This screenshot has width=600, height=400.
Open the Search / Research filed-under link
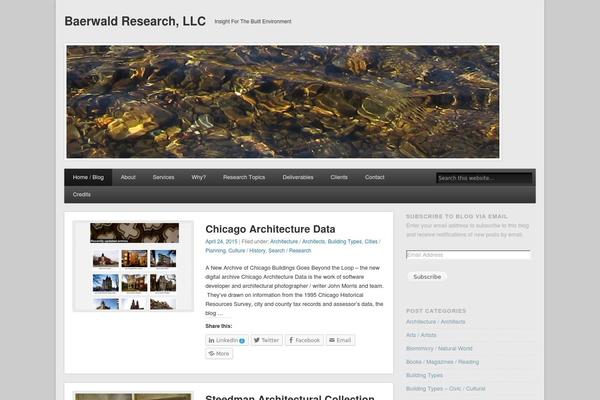290,251
